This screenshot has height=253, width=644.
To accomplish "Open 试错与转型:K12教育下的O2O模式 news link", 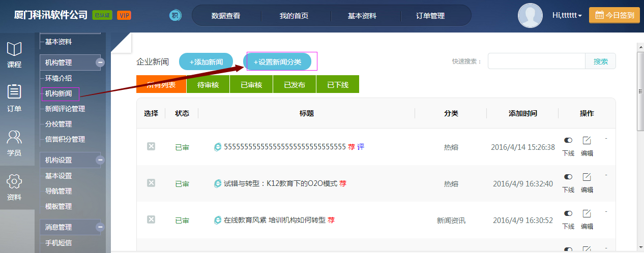I will point(281,183).
